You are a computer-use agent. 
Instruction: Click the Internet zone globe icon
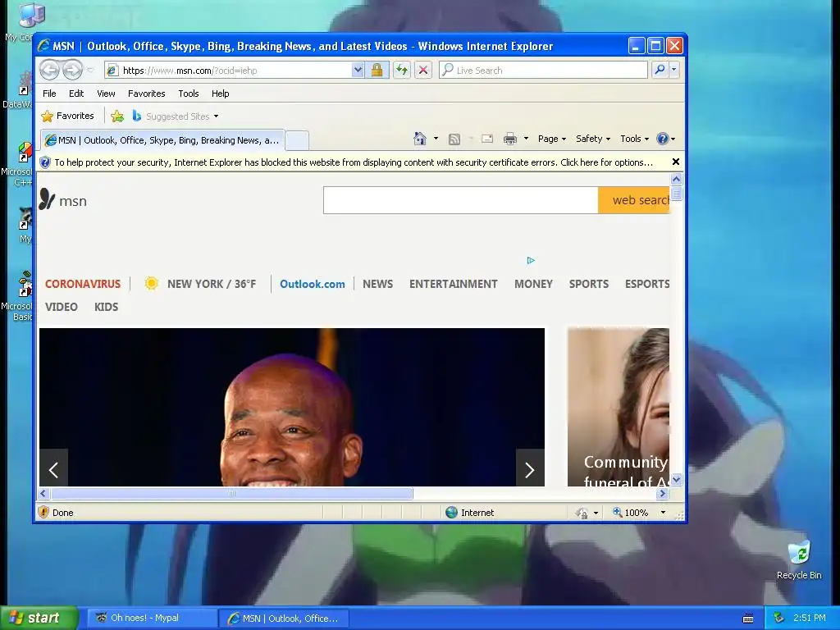pos(452,512)
